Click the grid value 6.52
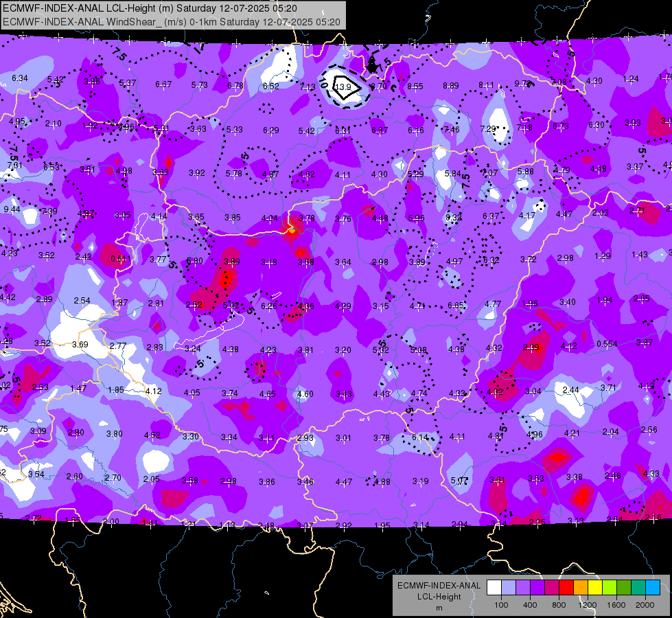This screenshot has height=618, width=672. coord(271,87)
